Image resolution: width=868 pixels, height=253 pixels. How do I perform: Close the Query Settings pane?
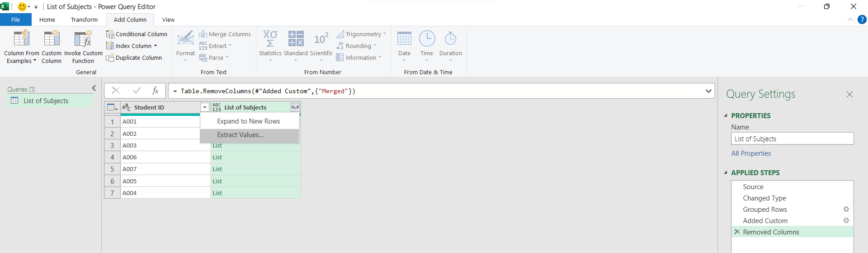(x=849, y=94)
